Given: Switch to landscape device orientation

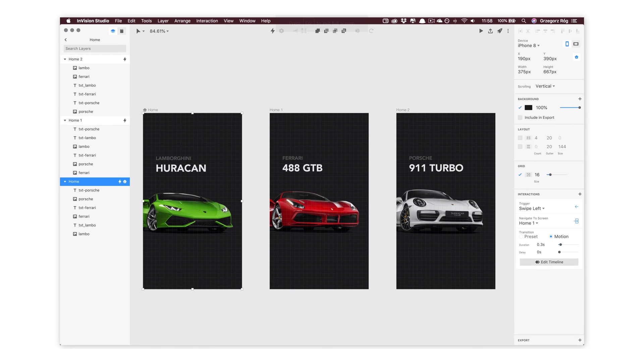Looking at the screenshot, I should coord(576,44).
